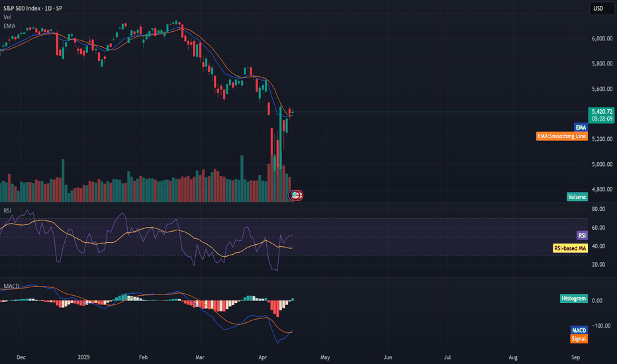The image size is (617, 364).
Task: Click the 60.00 RSI axis label
Action: point(598,228)
